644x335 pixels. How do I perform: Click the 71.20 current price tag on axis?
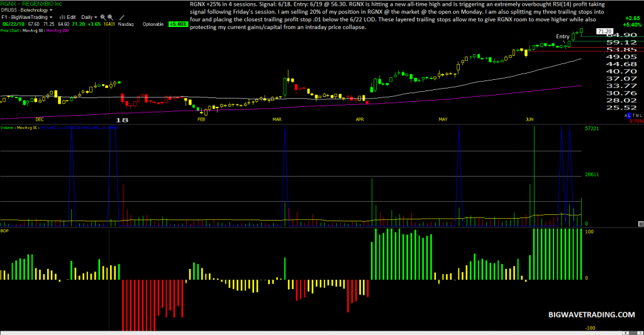pyautogui.click(x=605, y=31)
